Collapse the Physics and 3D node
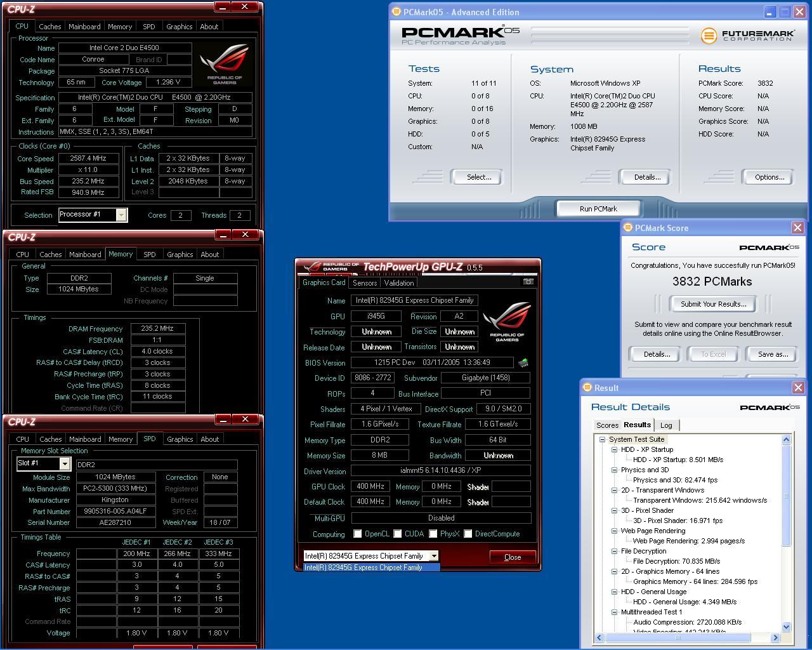The image size is (812, 650). [614, 470]
